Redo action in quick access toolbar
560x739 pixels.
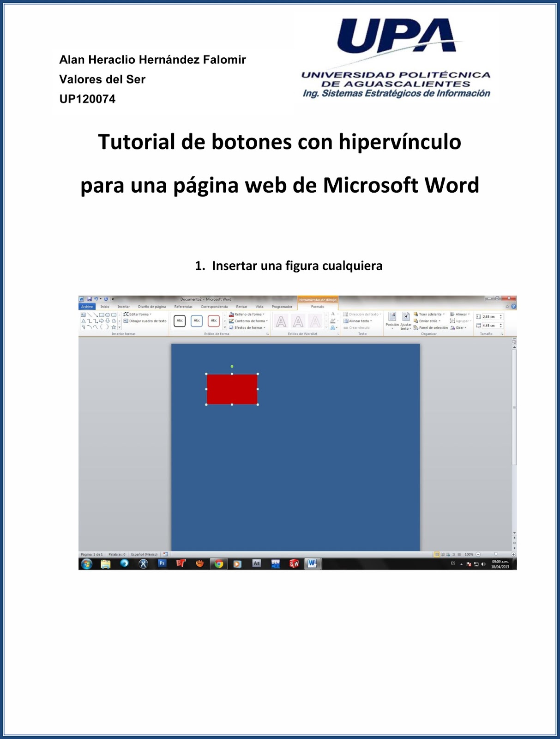106,299
